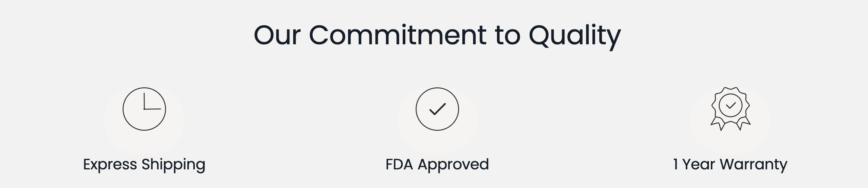The width and height of the screenshot is (868, 188).
Task: Click the Our Commitment to Quality heading
Action: [x=437, y=35]
